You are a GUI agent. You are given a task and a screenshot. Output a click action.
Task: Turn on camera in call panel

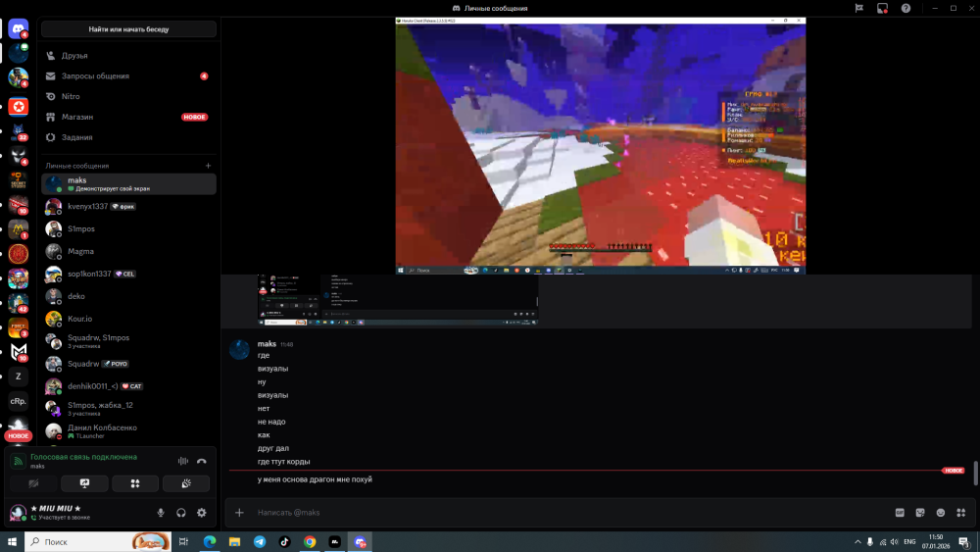click(x=33, y=483)
